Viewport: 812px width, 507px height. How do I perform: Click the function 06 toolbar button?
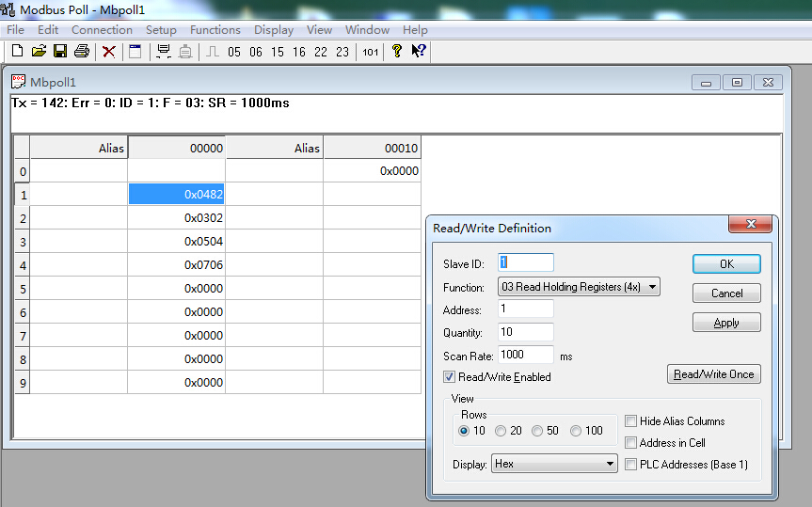click(256, 52)
